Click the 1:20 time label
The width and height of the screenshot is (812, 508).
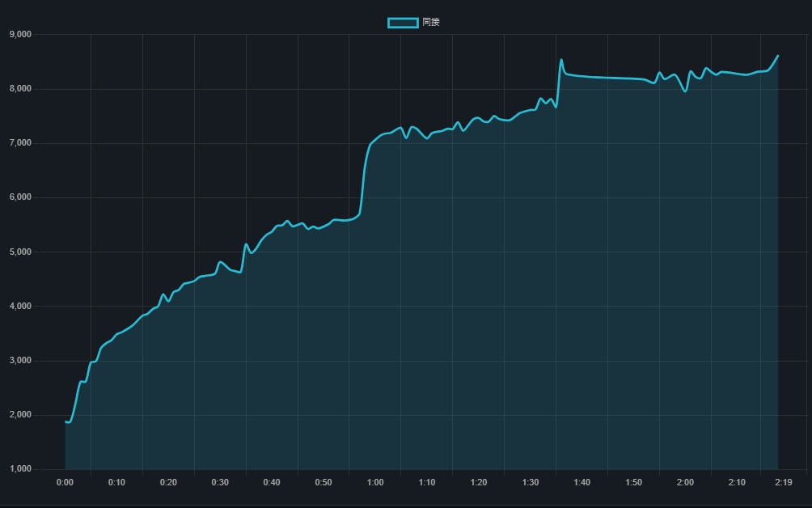pyautogui.click(x=479, y=483)
